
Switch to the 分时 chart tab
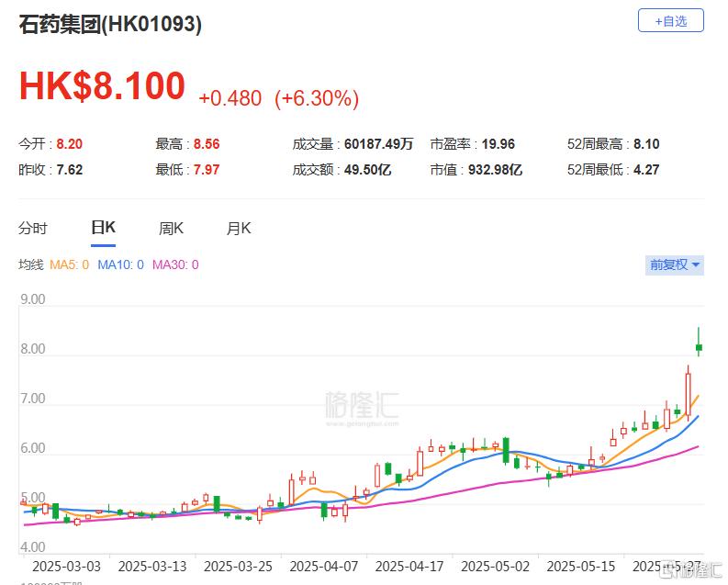point(33,228)
